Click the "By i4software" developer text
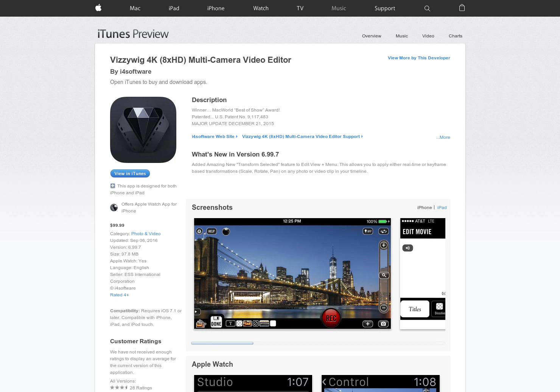Screen dimensions: 560x392 [131, 71]
